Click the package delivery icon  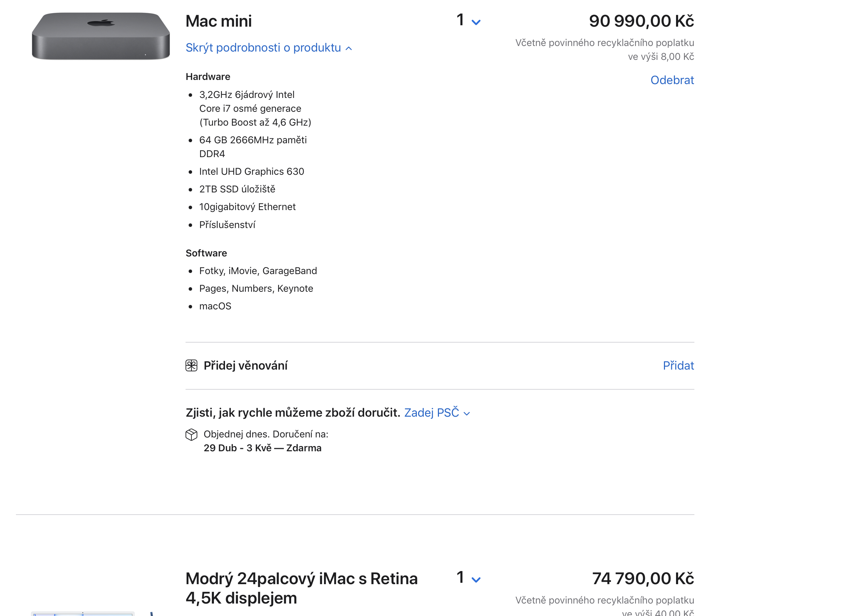coord(192,434)
